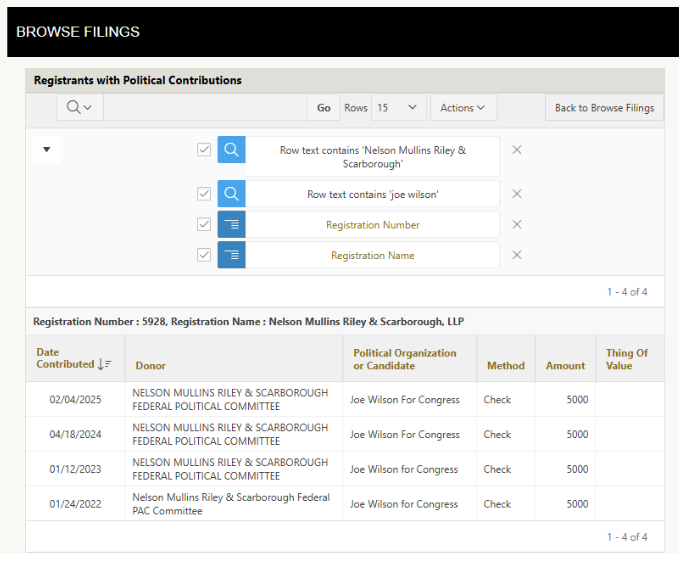Click the search icon for 'joe wilson' filter
679x563 pixels.
pos(231,194)
